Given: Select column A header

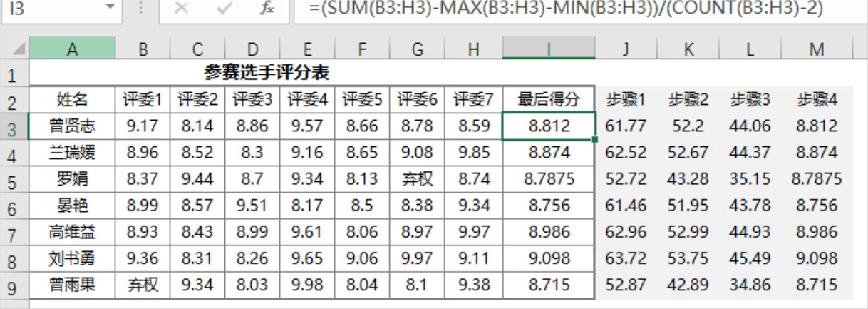Looking at the screenshot, I should coord(72,49).
